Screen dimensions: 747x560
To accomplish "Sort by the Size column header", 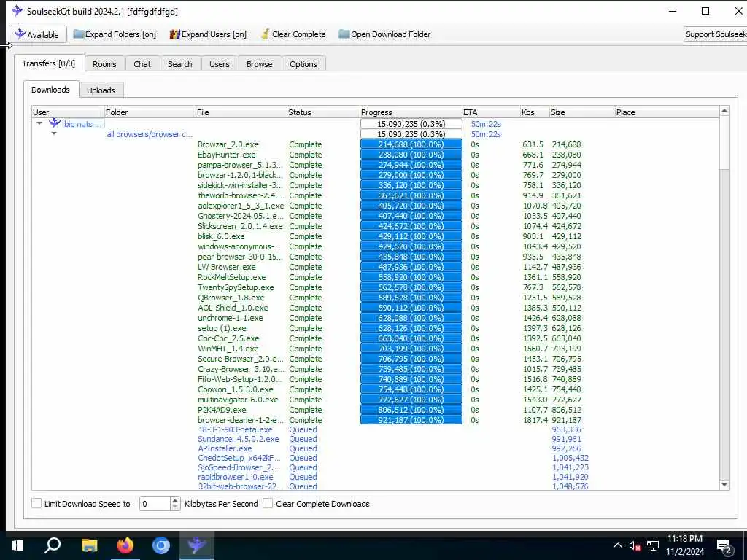I will click(581, 112).
